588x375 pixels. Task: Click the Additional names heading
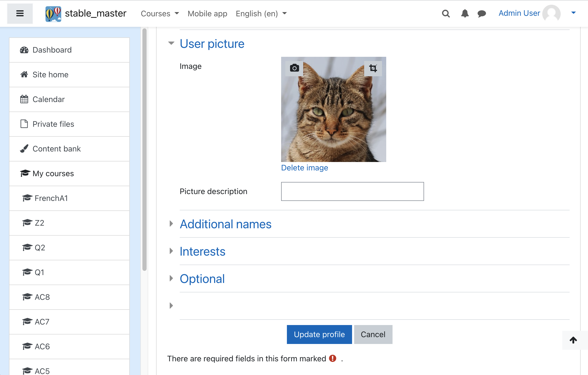225,224
